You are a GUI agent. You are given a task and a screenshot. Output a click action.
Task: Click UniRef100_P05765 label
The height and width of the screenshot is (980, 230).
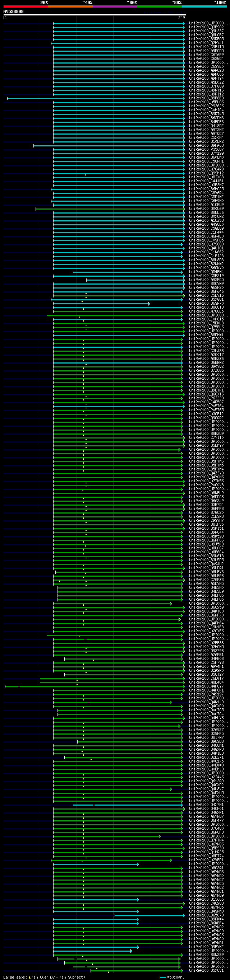coord(206,410)
